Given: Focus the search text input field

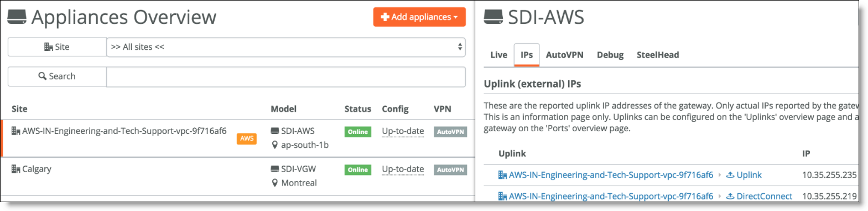Looking at the screenshot, I should tap(286, 76).
